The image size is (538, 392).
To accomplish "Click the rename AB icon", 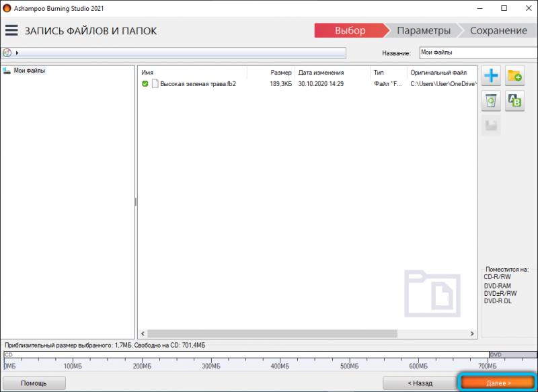I will (514, 101).
